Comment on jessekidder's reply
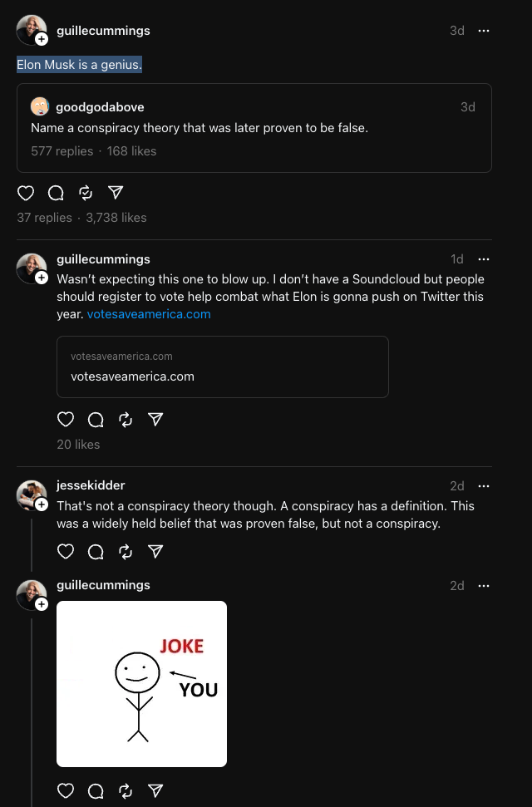Image resolution: width=532 pixels, height=807 pixels. tap(96, 552)
